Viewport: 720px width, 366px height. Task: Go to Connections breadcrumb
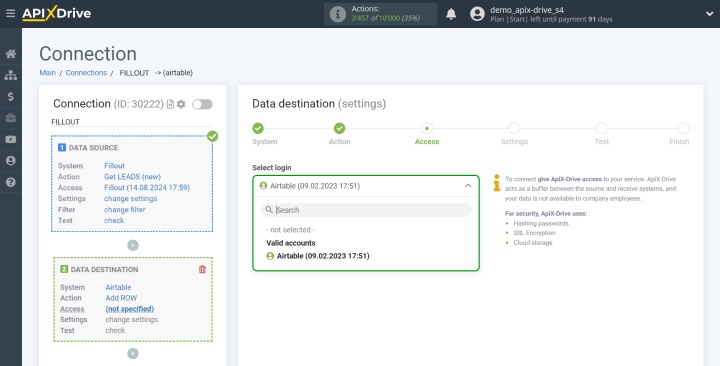pos(86,73)
